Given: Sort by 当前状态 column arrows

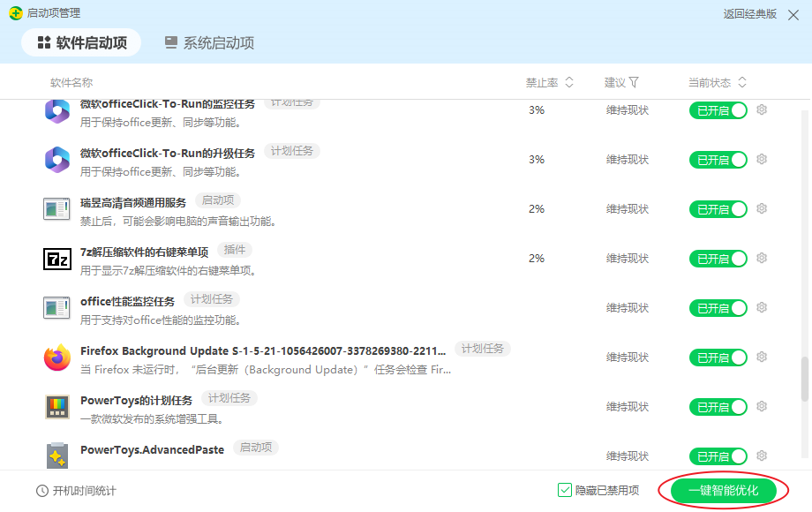Looking at the screenshot, I should click(x=742, y=83).
